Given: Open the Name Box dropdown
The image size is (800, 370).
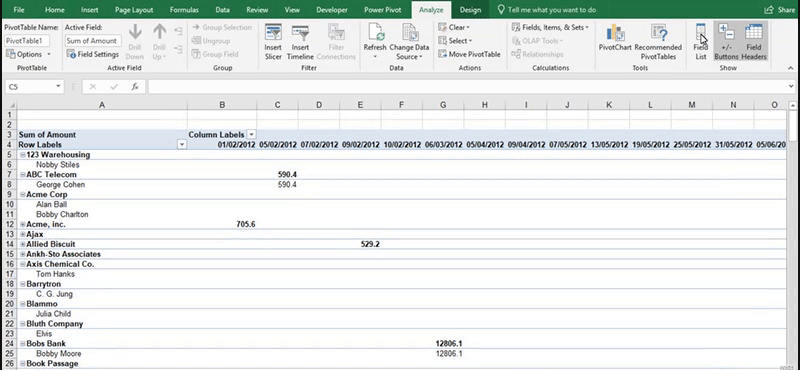Looking at the screenshot, I should pyautogui.click(x=59, y=87).
